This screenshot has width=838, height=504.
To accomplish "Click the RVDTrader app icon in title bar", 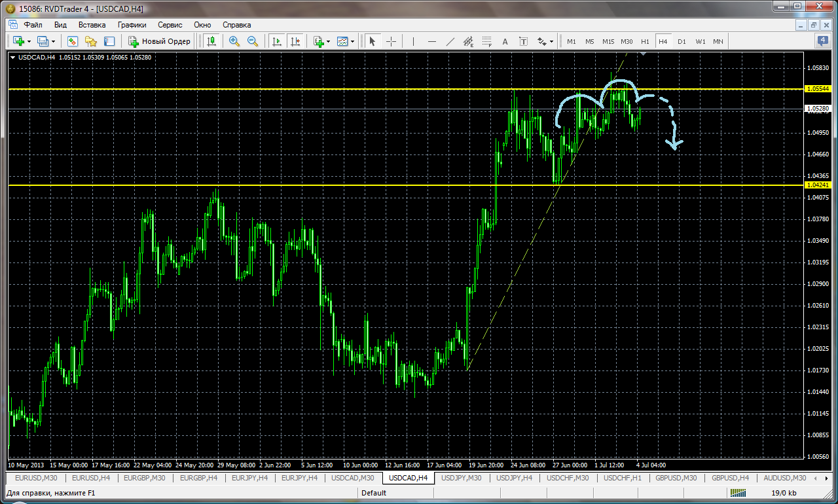I will pos(9,9).
